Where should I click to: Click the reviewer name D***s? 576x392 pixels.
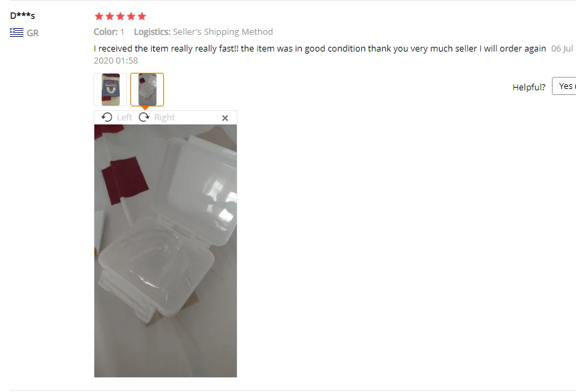pyautogui.click(x=22, y=16)
